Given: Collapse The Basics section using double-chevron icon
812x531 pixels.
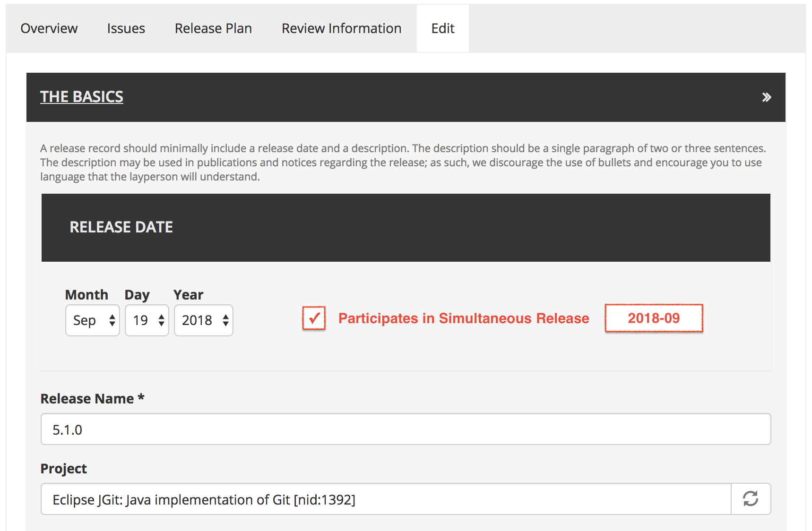Looking at the screenshot, I should click(766, 97).
